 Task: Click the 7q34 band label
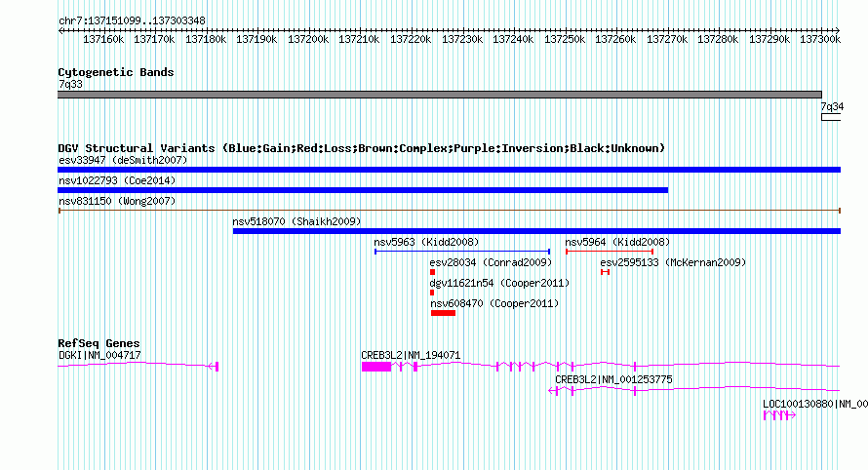click(832, 106)
